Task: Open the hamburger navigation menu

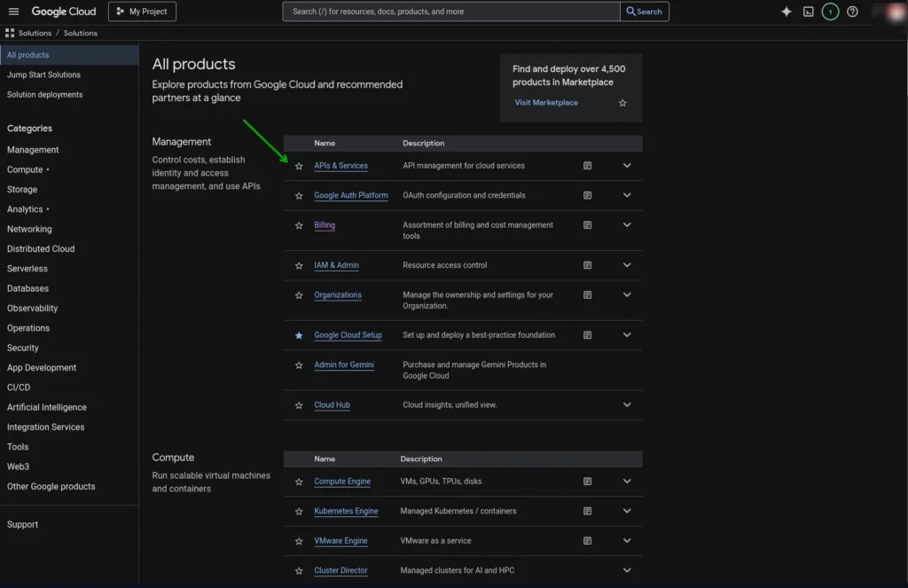Action: point(13,12)
